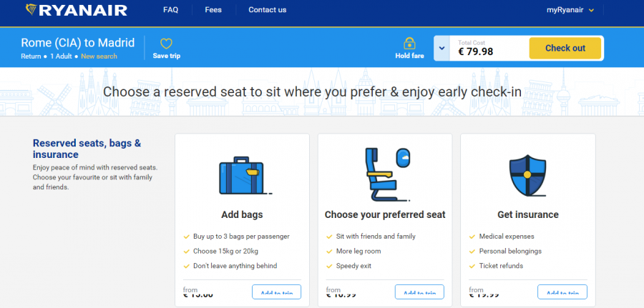Add bags to trip button
This screenshot has width=644, height=308.
point(276,292)
